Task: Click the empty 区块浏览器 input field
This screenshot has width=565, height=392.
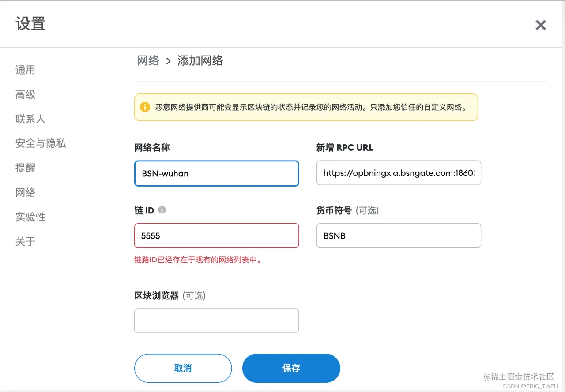Action: pos(216,321)
